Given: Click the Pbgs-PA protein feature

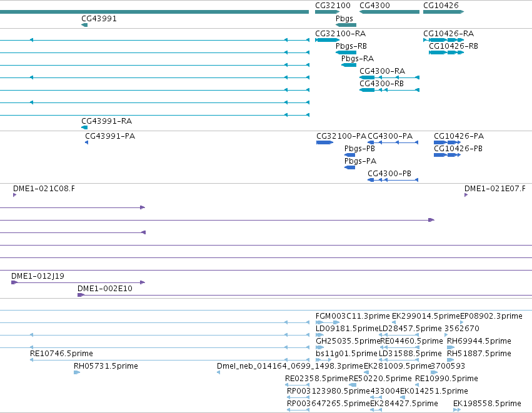Looking at the screenshot, I should 350,167.
